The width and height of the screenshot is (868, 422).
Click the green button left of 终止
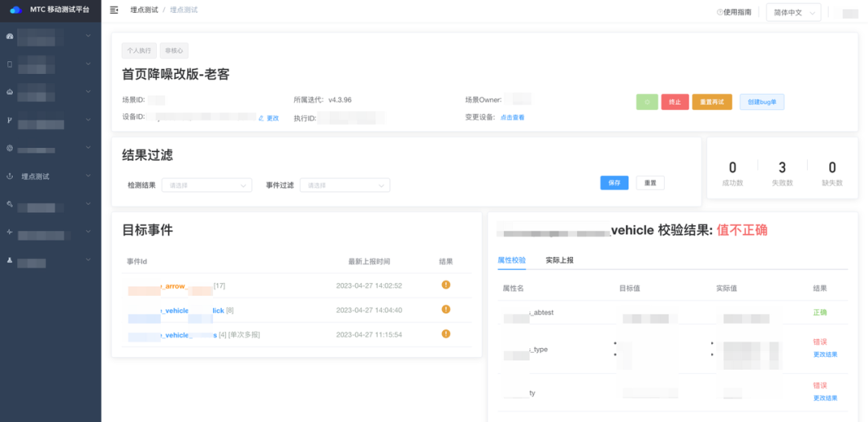click(647, 102)
